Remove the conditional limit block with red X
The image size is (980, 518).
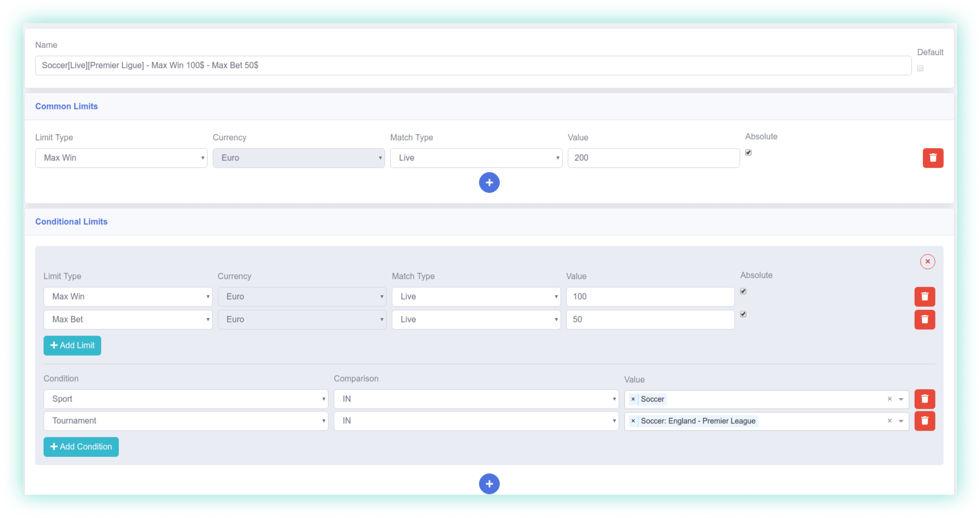coord(927,261)
